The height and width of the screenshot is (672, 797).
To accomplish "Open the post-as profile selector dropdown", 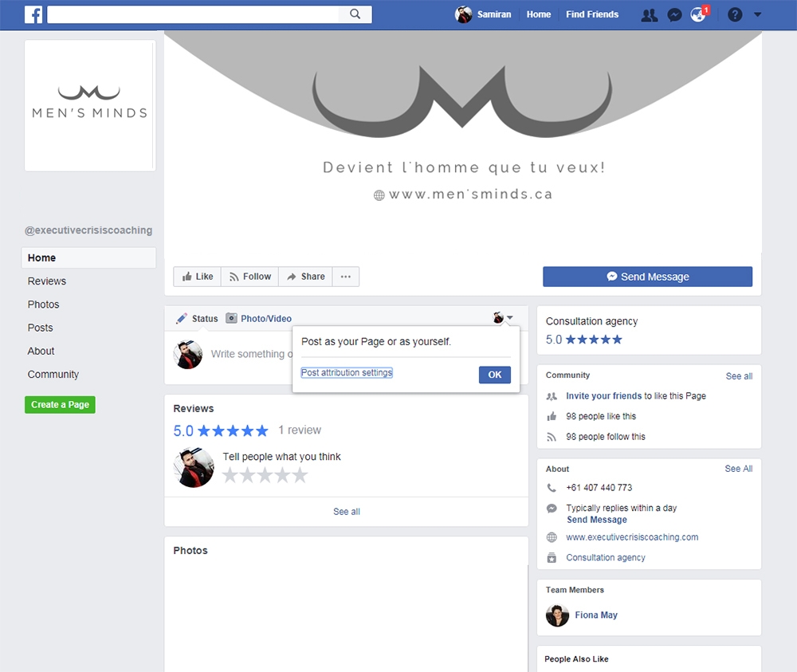I will 503,318.
